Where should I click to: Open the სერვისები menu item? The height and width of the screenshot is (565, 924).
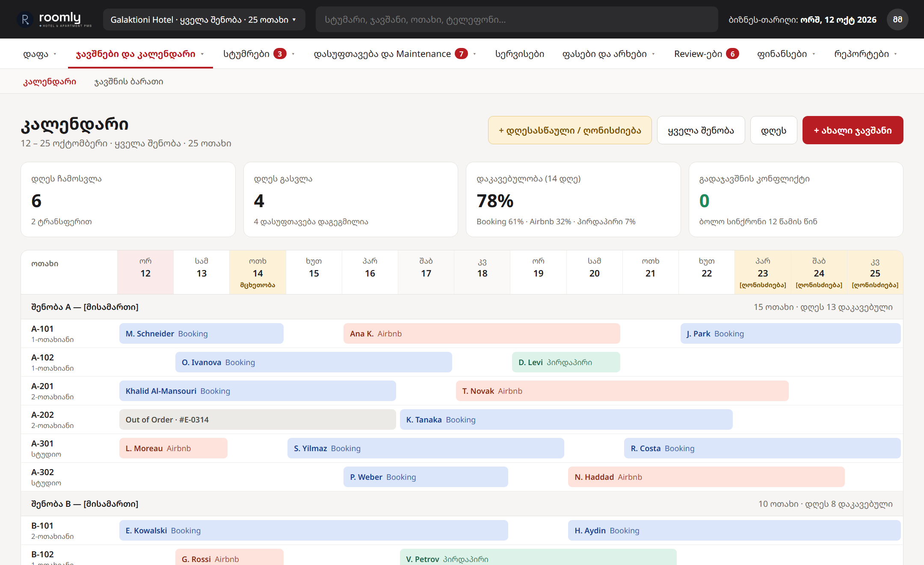click(520, 54)
